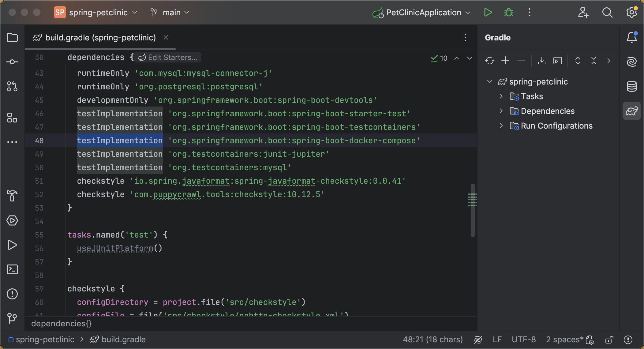The width and height of the screenshot is (644, 349).
Task: Close the build.gradle editor tab
Action: click(x=166, y=37)
